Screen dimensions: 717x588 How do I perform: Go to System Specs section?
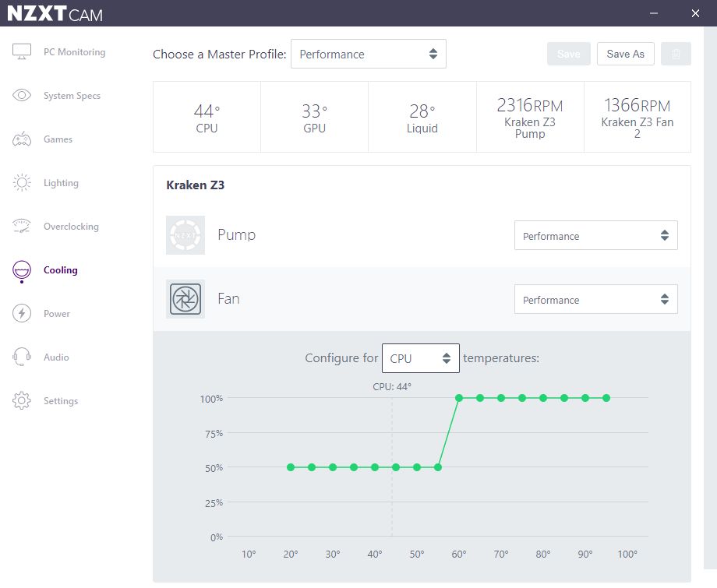click(x=72, y=96)
